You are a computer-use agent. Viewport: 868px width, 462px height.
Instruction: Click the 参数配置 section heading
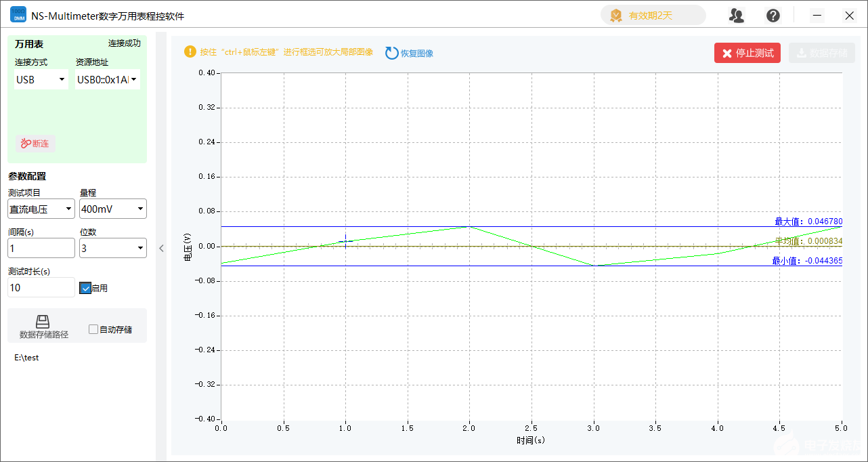coord(27,176)
